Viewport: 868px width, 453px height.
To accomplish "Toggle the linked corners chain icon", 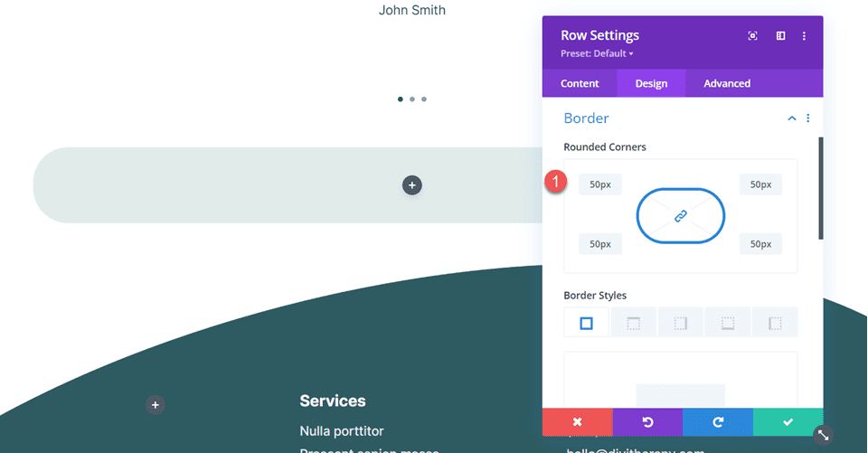I will [x=680, y=216].
